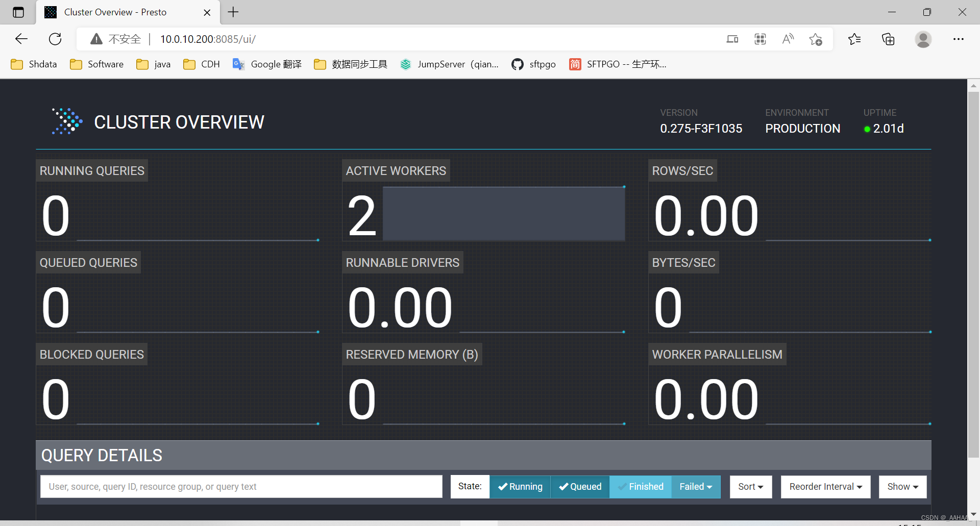Click the BYTES/SEC label
Image resolution: width=980 pixels, height=526 pixels.
pos(683,263)
